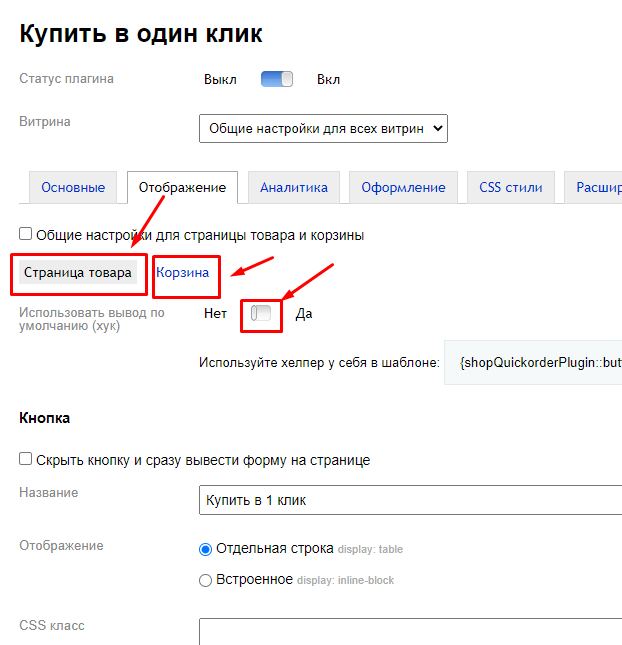Screen dimensions: 622x645
Task: Check the Общие настройки для страницы товара checkbox
Action: click(x=26, y=235)
